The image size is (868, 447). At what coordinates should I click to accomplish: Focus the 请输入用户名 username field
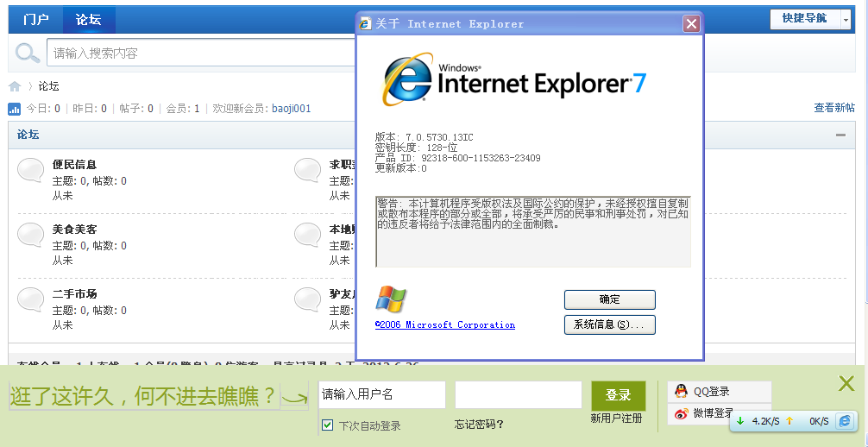point(382,395)
